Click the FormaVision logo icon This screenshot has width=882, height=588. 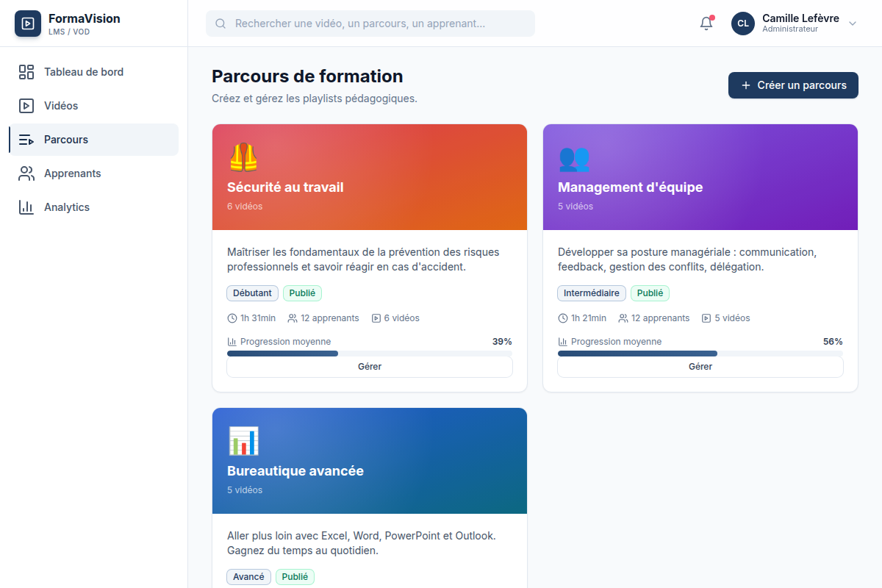click(x=28, y=24)
